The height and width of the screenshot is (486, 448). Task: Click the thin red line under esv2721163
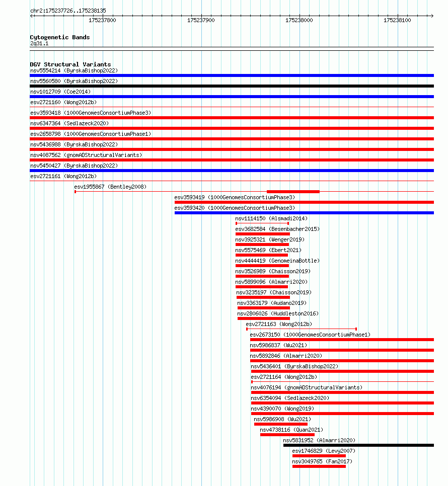(x=302, y=329)
